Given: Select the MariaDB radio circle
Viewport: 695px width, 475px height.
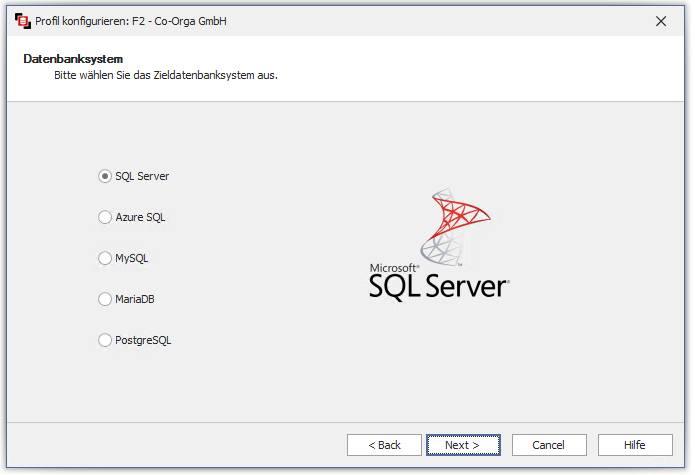Looking at the screenshot, I should pos(105,299).
